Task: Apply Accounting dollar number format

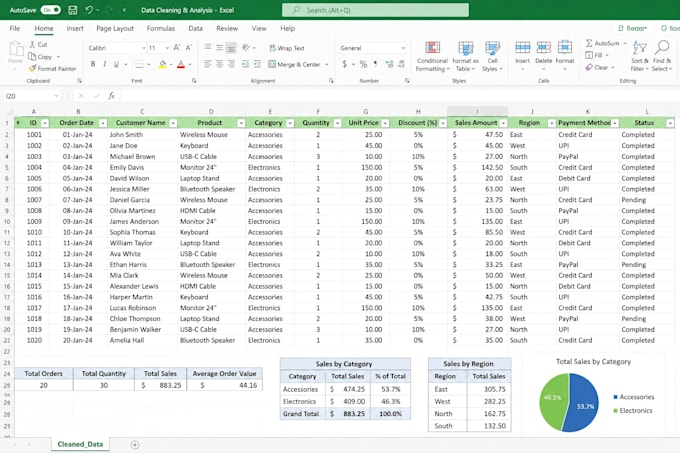Action: pyautogui.click(x=345, y=64)
